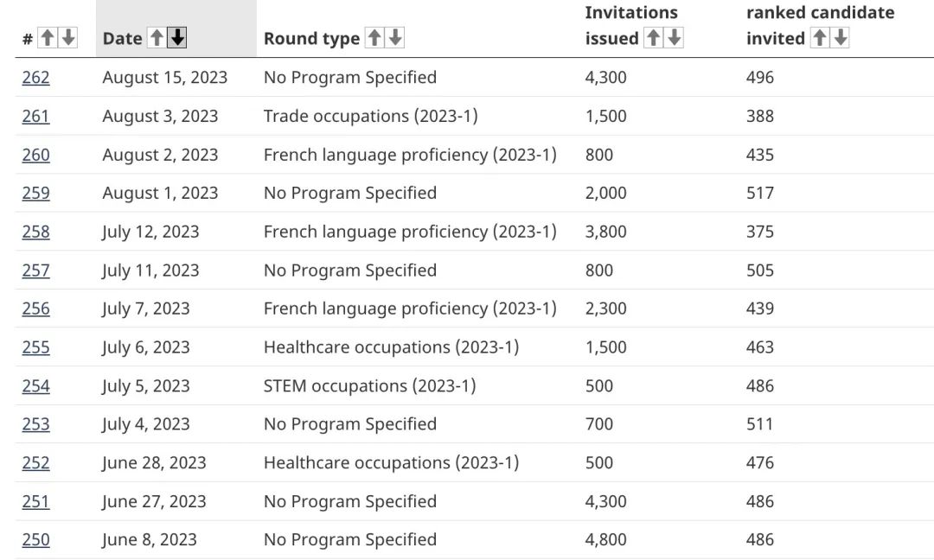Open draw round 254 link
The image size is (934, 560).
[35, 386]
